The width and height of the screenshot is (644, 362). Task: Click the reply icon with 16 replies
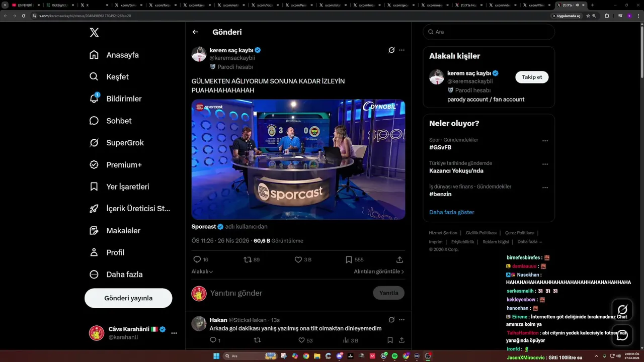click(197, 259)
